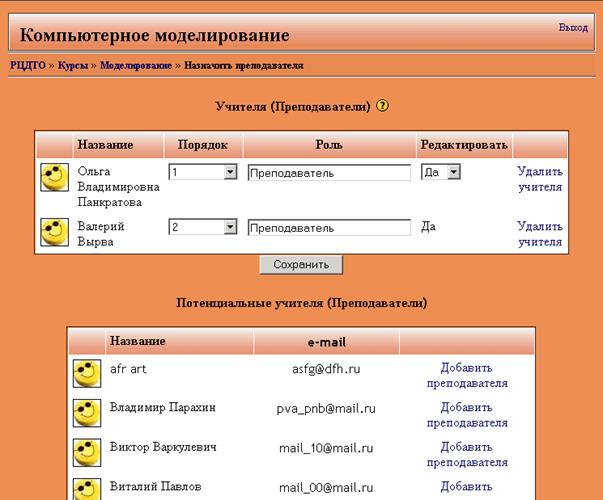Click the Выход logout link
The image size is (603, 500).
click(x=573, y=28)
